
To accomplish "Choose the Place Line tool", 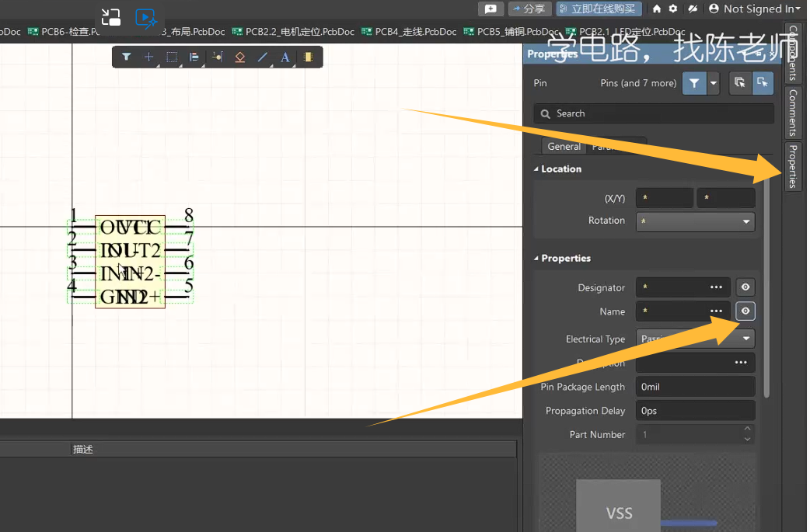I will 263,57.
